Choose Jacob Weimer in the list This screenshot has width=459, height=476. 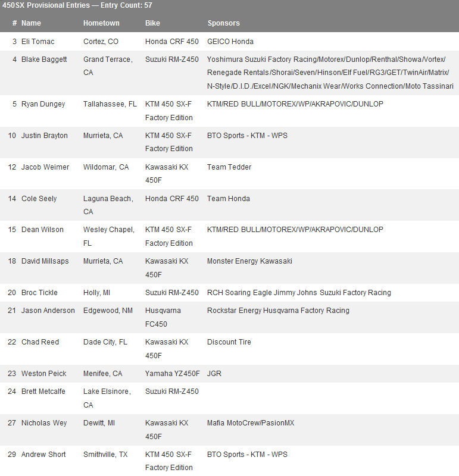45,167
